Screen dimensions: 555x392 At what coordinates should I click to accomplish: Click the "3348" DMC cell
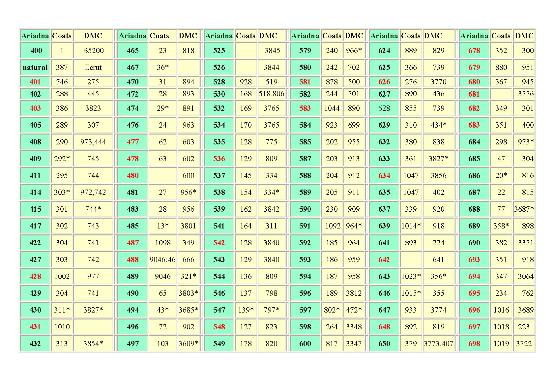pos(354,327)
